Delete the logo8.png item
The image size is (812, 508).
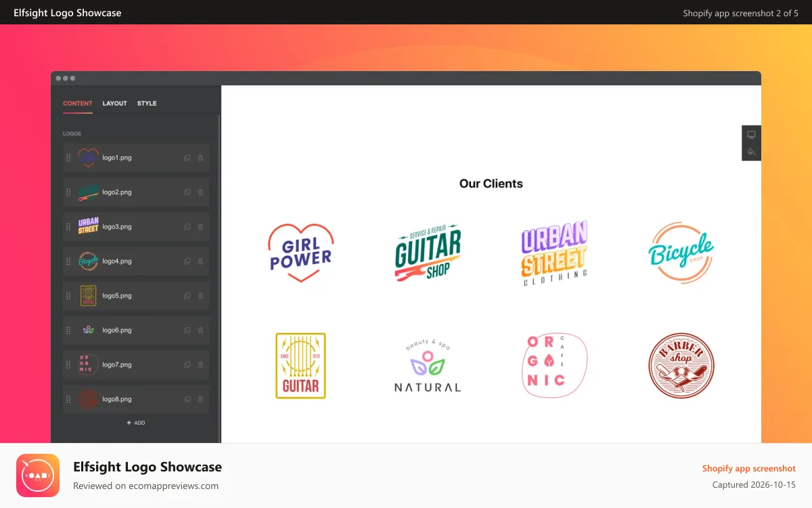[x=200, y=400]
